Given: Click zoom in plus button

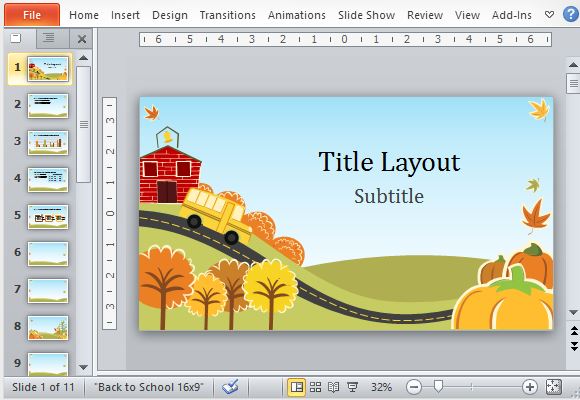Looking at the screenshot, I should click(530, 387).
